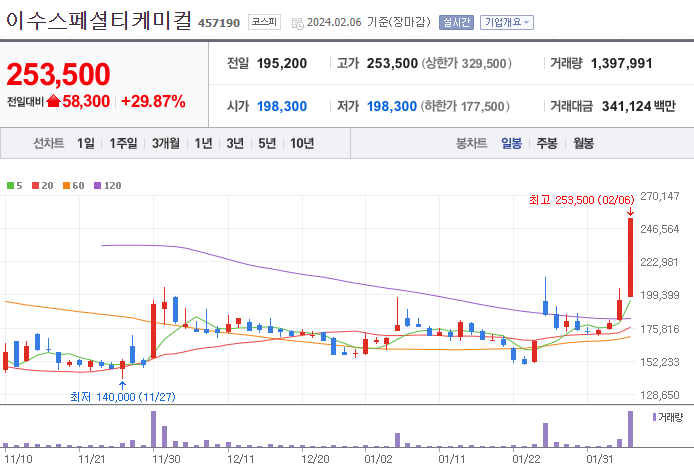Click the 199,399 price axis label
Viewport: 694px width, 466px height.
click(659, 295)
